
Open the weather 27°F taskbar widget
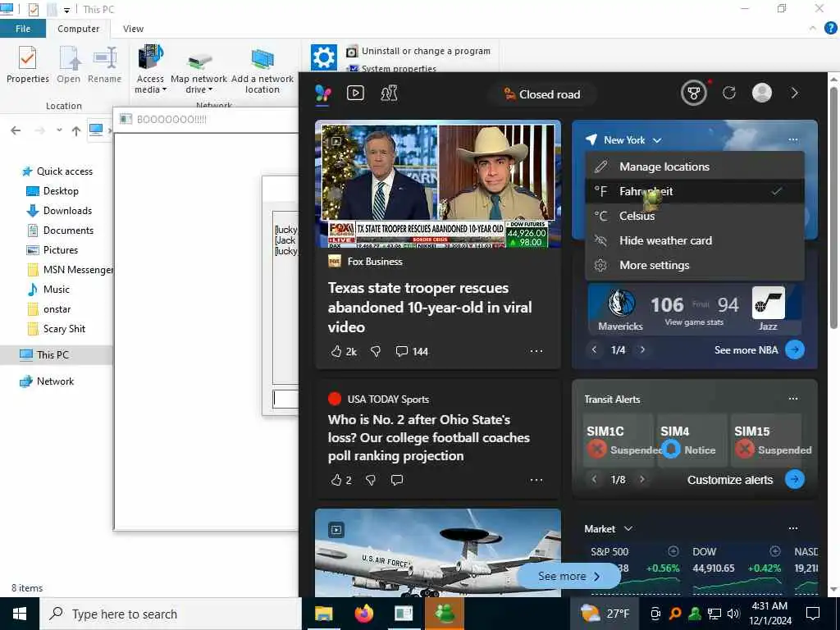(x=605, y=614)
